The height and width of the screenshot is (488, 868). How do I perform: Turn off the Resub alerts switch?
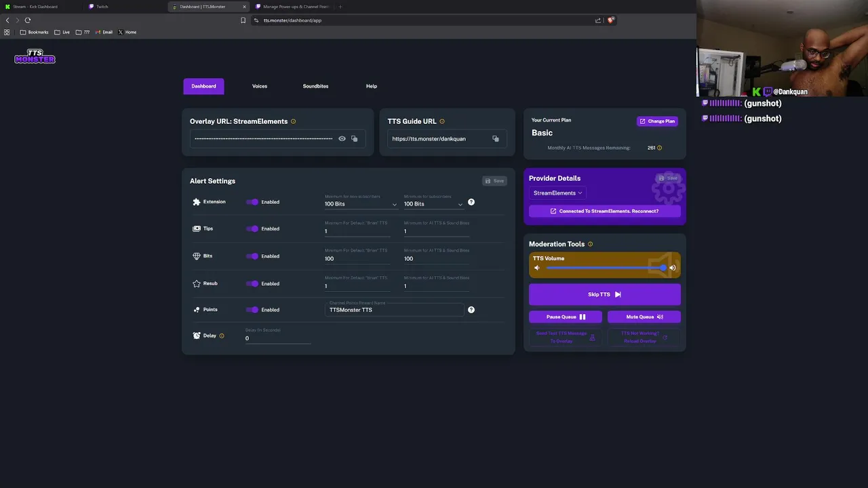(x=252, y=283)
